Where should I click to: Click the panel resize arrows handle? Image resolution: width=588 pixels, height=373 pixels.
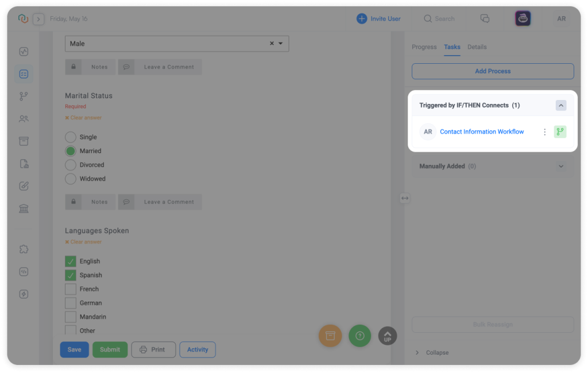click(405, 198)
